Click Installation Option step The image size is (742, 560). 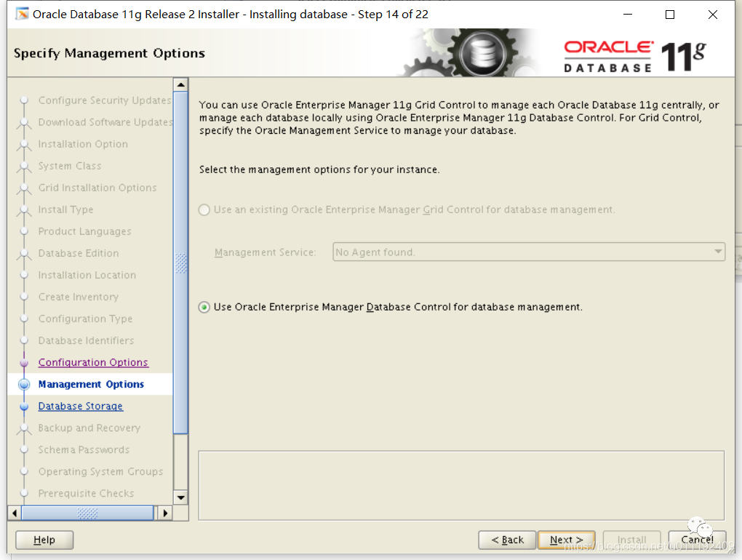83,144
